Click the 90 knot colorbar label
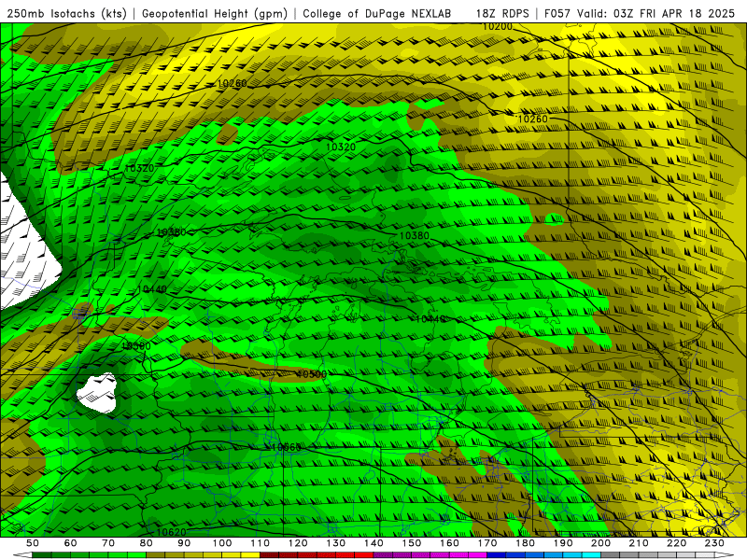 pos(184,543)
